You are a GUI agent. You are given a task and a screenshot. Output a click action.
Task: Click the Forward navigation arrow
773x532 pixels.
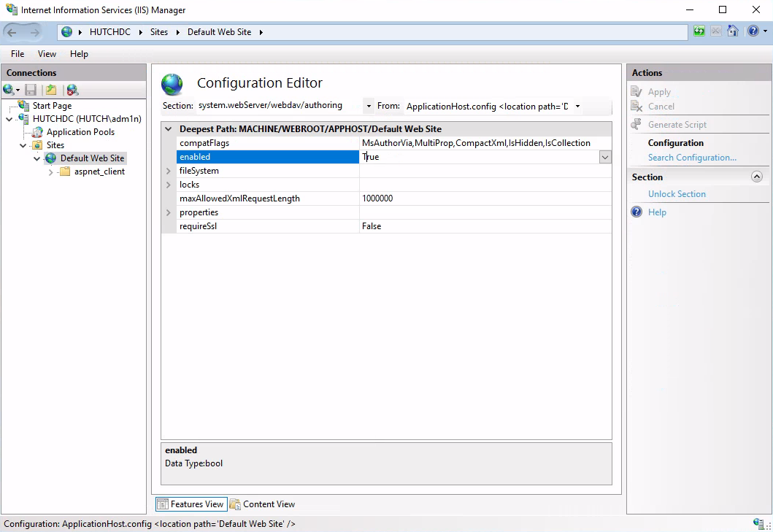coord(34,33)
